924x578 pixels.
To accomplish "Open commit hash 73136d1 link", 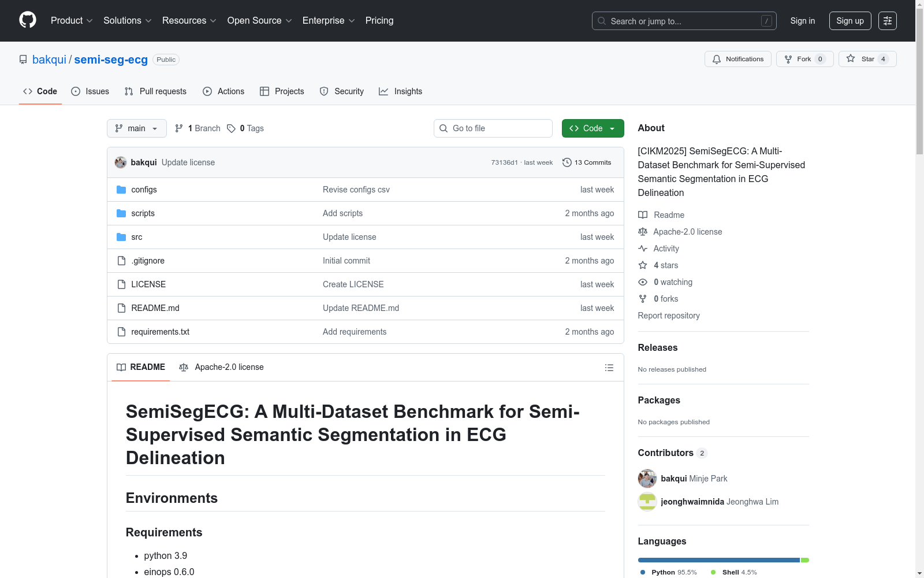I will pos(505,162).
